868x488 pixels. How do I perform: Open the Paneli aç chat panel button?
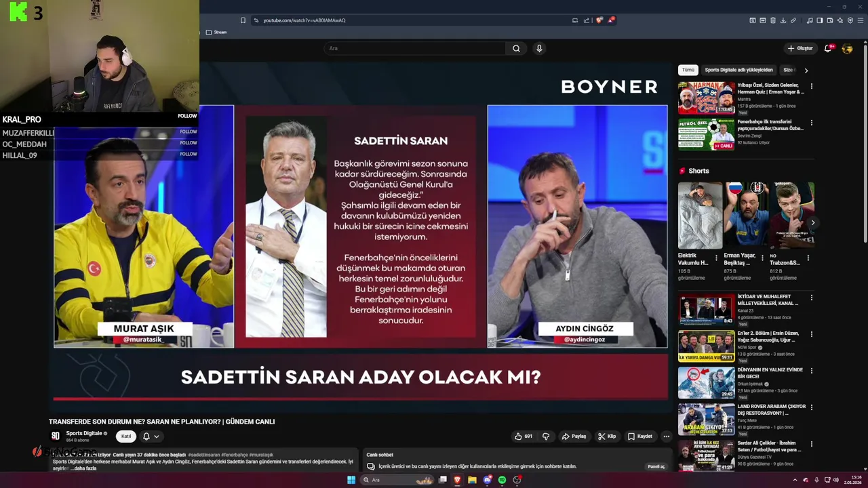[656, 466]
